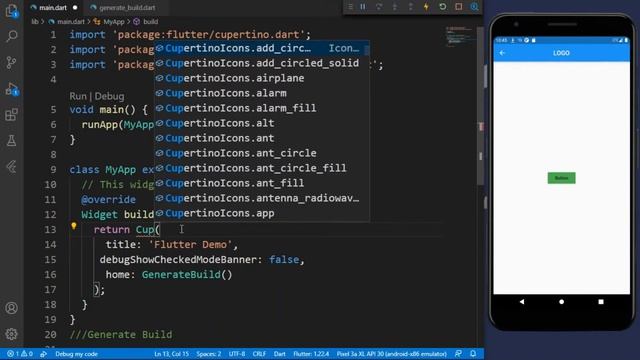Click GenerateBuild() on line 16
Screen dimensions: 640x360
coord(187,275)
